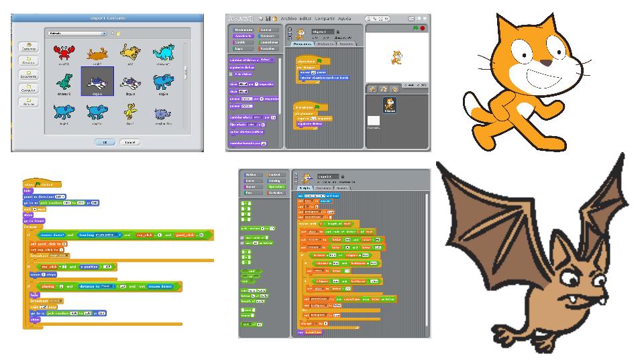Image resolution: width=644 pixels, height=362 pixels.
Task: Open costume dropdown in 'cambiar disfraz a' block
Action: point(266,60)
